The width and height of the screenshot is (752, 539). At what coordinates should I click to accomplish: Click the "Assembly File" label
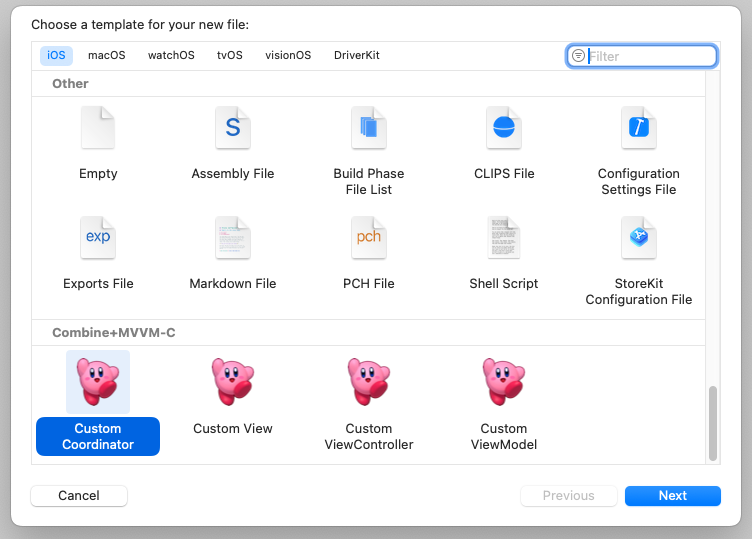(x=233, y=174)
